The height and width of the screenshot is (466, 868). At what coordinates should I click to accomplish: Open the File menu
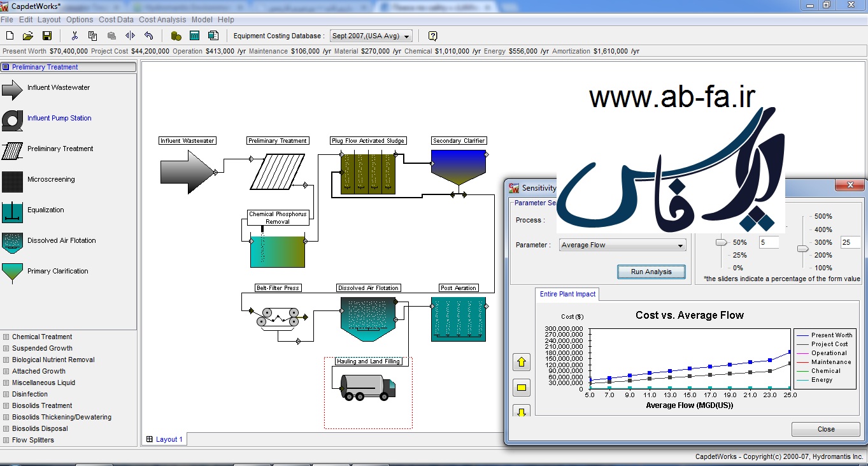coord(7,20)
